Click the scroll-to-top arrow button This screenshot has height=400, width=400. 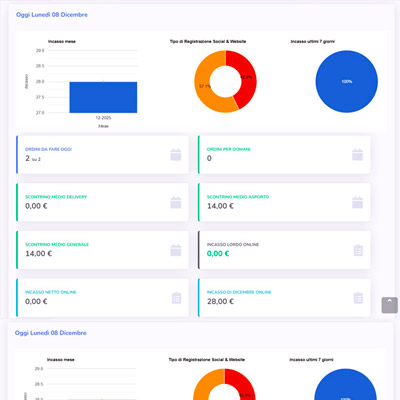389,305
